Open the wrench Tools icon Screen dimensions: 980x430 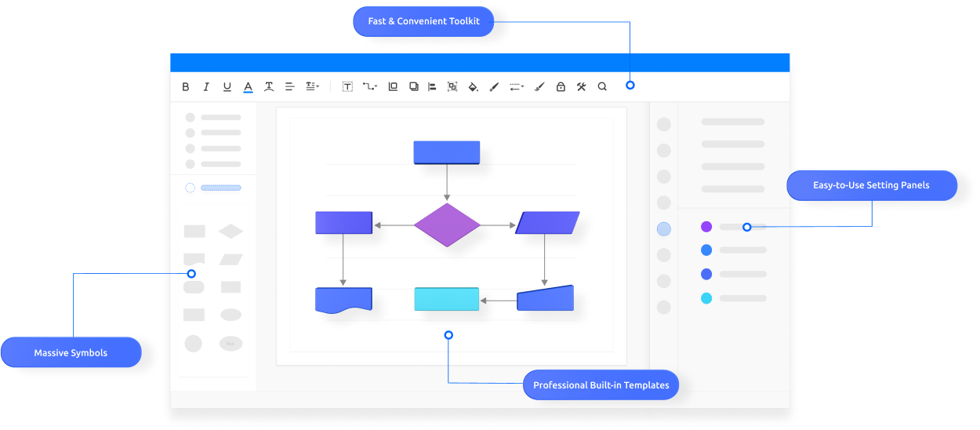click(581, 87)
